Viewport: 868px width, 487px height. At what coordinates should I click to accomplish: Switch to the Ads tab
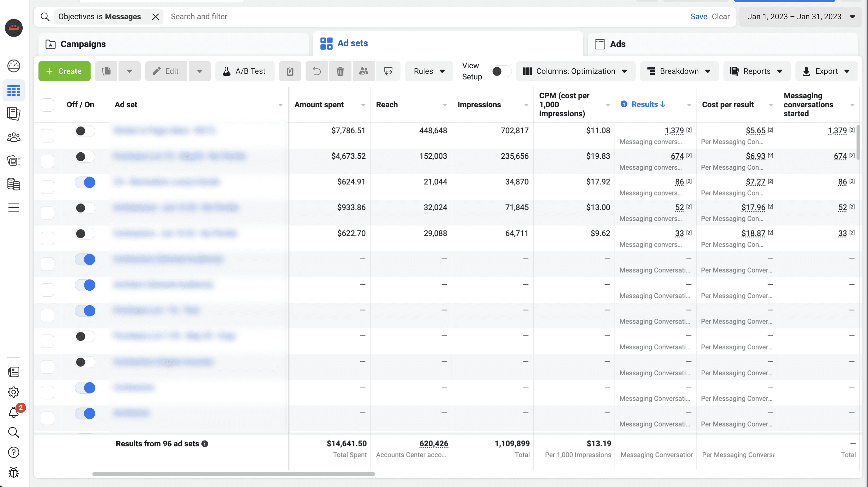click(x=723, y=44)
